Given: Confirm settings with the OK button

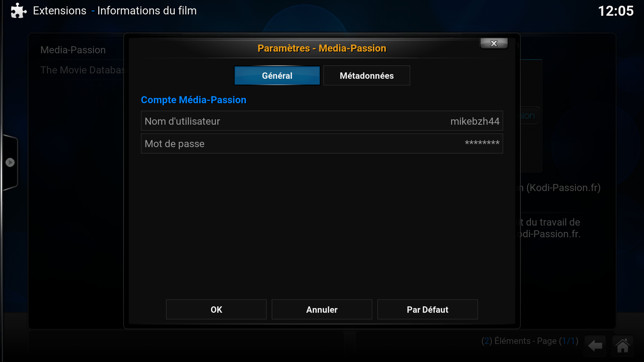Looking at the screenshot, I should click(x=216, y=309).
